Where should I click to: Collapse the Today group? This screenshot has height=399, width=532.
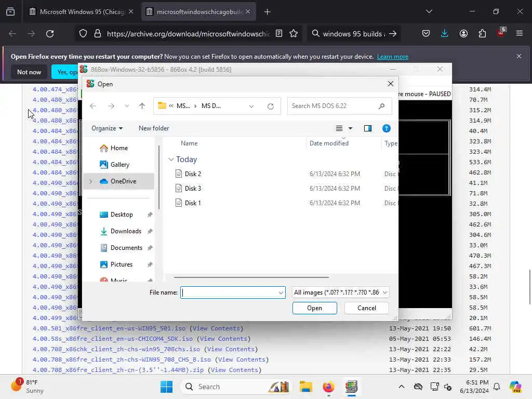pos(171,159)
